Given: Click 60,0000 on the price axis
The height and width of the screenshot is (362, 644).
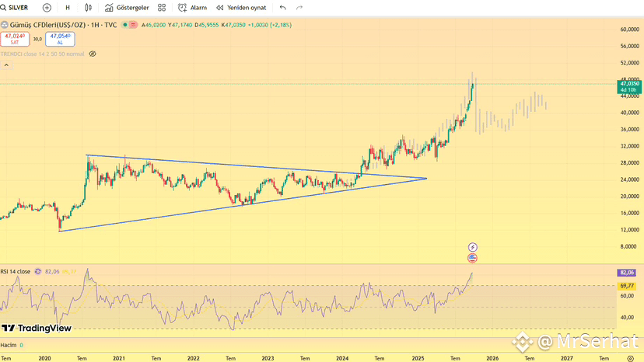Looking at the screenshot, I should coord(630,30).
